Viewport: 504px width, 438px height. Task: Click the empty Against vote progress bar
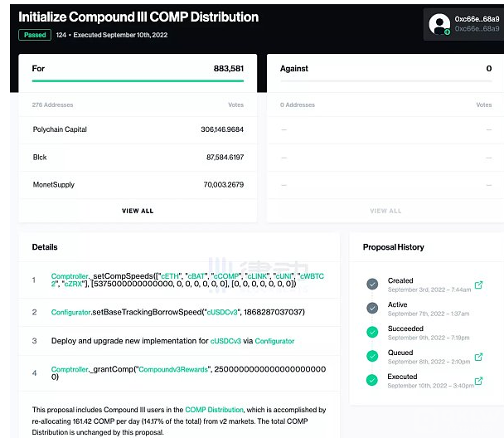386,80
